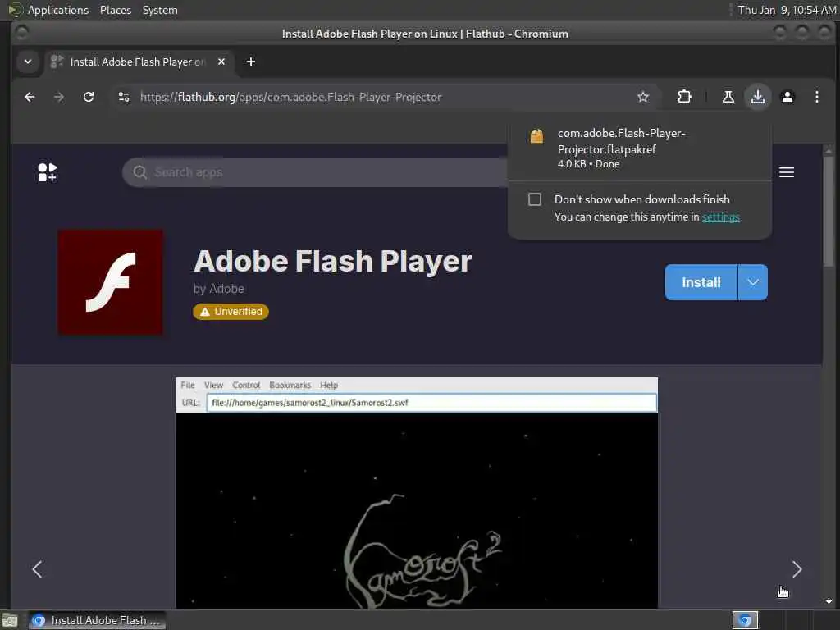Go back with the browser back arrow
This screenshot has width=840, height=630.
(30, 97)
